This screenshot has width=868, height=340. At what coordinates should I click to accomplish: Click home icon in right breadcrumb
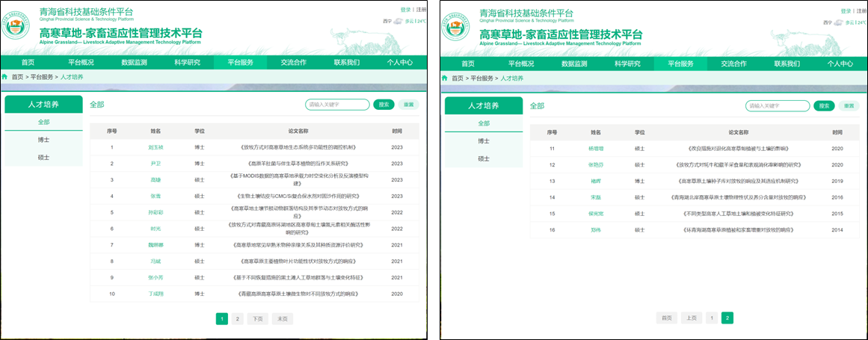446,78
